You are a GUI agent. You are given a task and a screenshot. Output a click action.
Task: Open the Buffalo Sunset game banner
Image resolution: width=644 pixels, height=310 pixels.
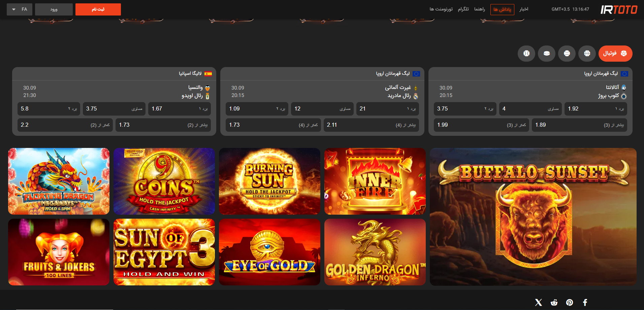[x=533, y=217]
